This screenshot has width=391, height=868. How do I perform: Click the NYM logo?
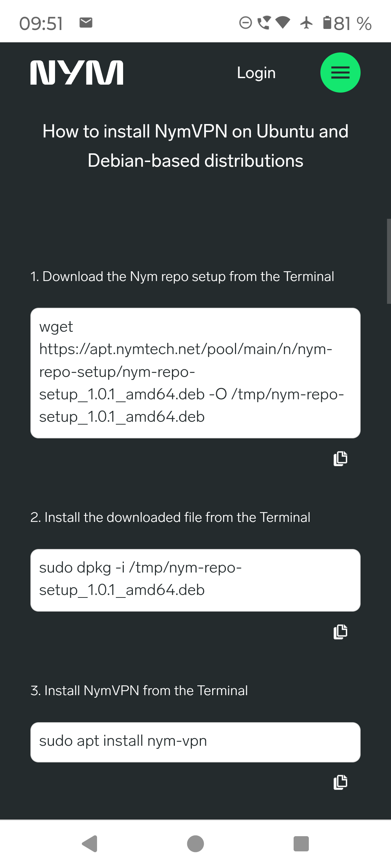77,73
